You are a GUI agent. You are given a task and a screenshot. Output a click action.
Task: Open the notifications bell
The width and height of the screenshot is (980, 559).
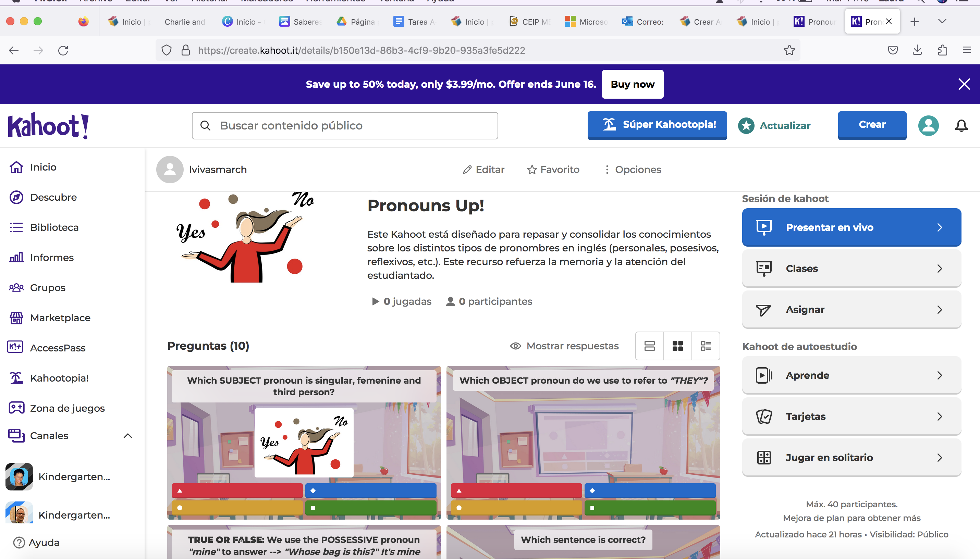point(961,126)
